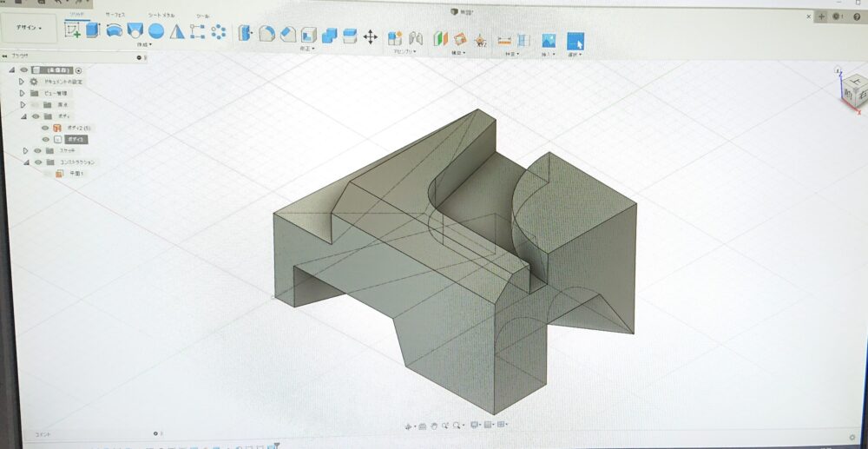Viewport: 868px width, 449px height.
Task: Select the Circular Pattern tool
Action: [218, 32]
